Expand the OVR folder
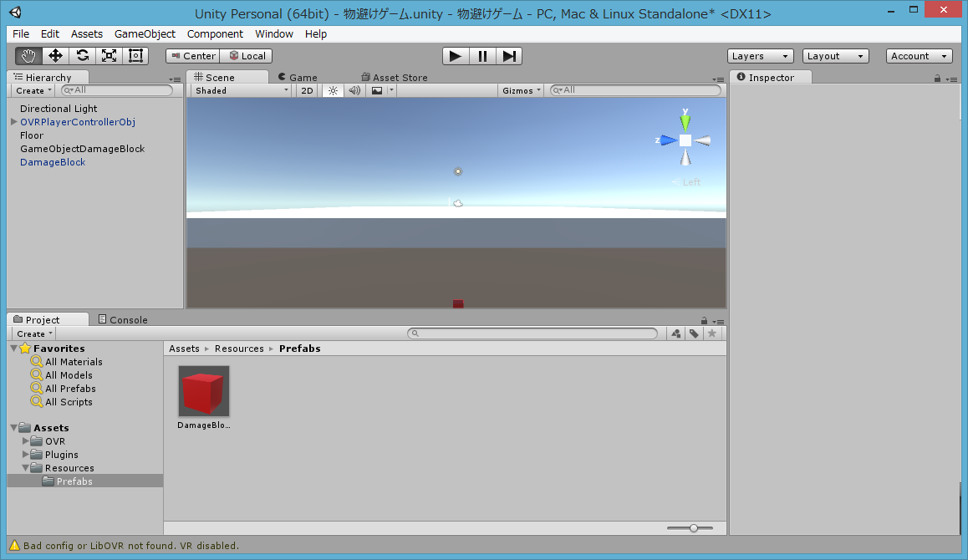 (25, 440)
